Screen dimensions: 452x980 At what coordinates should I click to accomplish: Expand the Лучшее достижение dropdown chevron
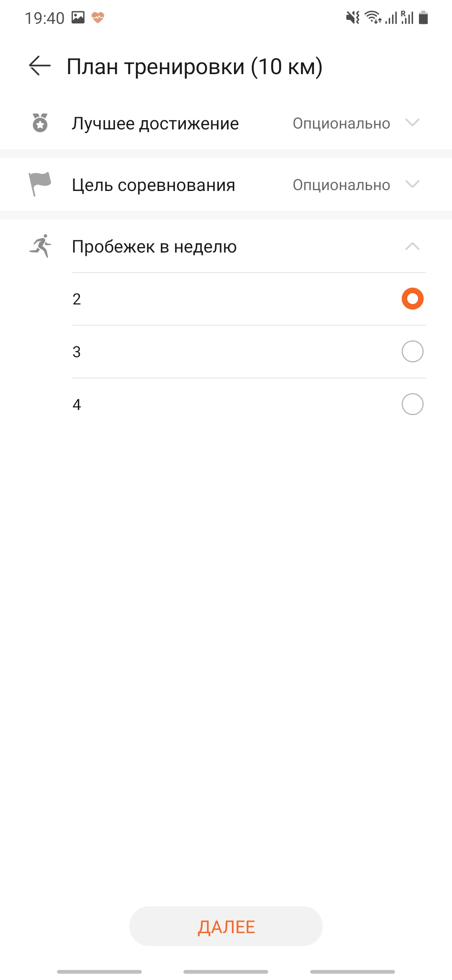pyautogui.click(x=412, y=123)
